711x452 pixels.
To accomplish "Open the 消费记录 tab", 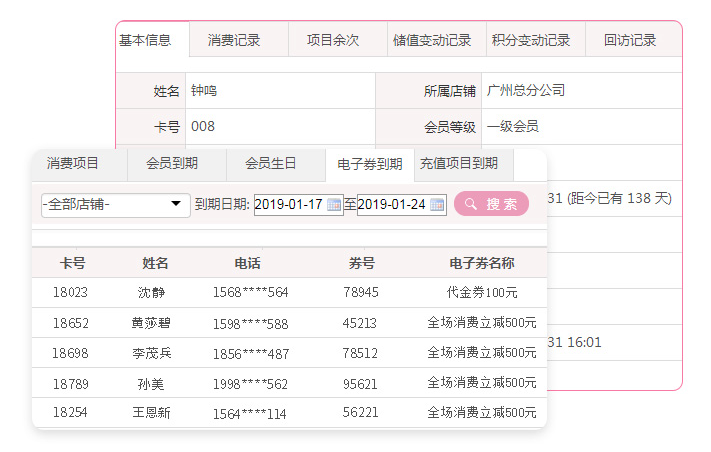I will pyautogui.click(x=234, y=41).
